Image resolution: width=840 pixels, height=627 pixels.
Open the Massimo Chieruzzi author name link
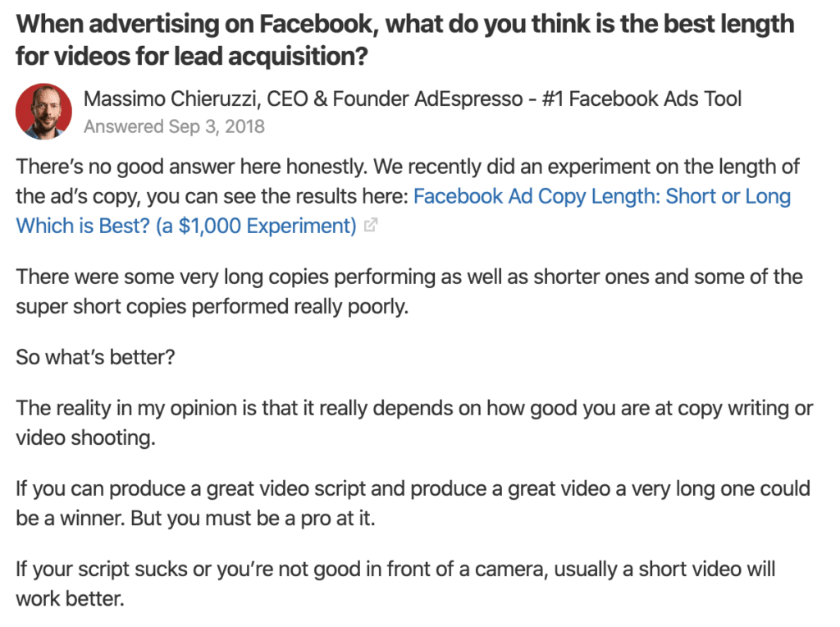[x=171, y=98]
